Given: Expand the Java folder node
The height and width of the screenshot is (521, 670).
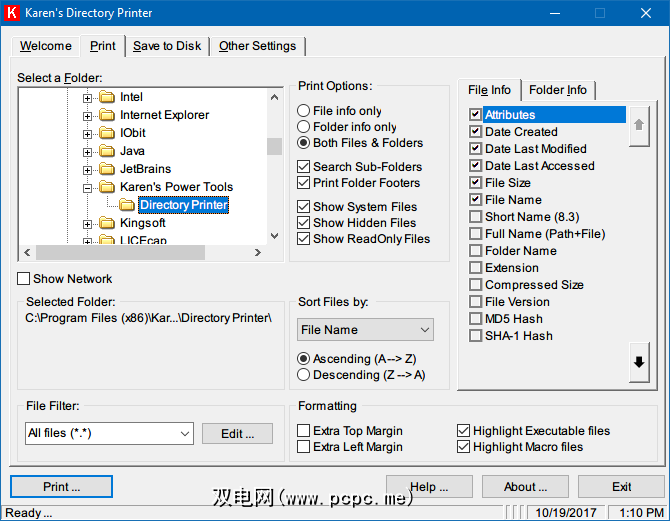Looking at the screenshot, I should point(87,152).
